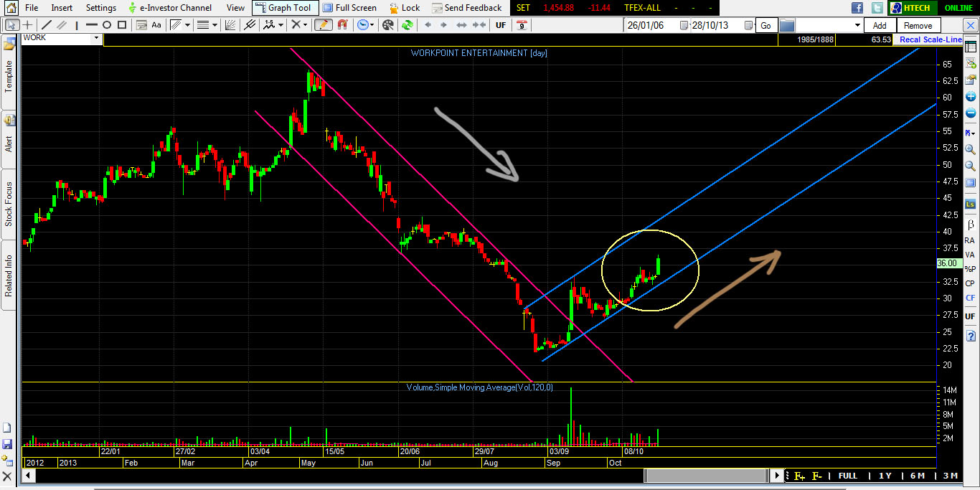Click the VA indicator on right sidebar
980x490 pixels.
(x=970, y=255)
